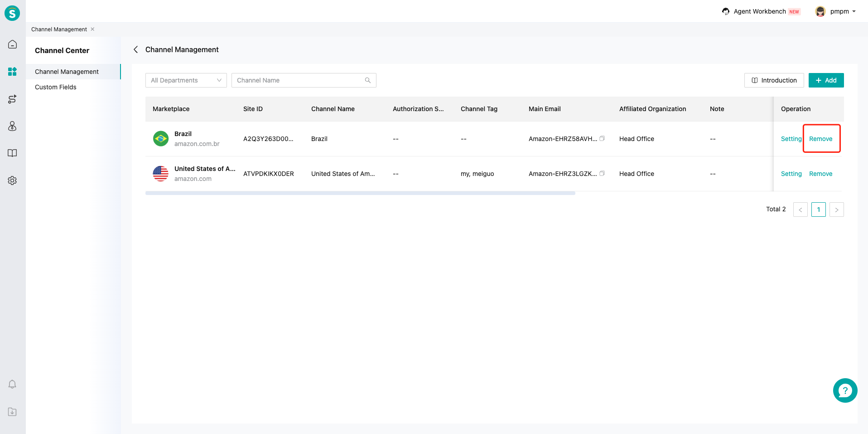Click the Authorization S... column header

[418, 109]
